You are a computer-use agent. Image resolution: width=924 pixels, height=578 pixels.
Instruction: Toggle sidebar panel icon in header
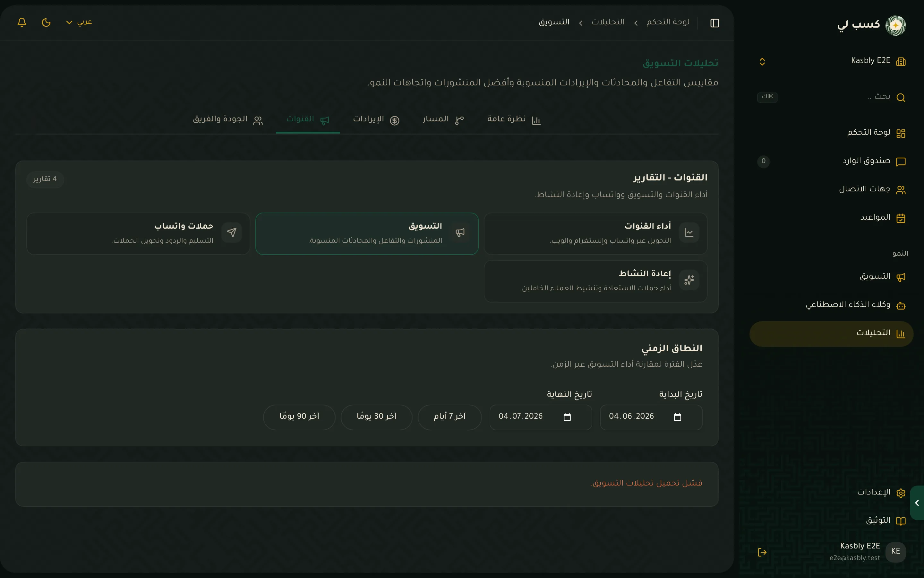click(x=715, y=23)
